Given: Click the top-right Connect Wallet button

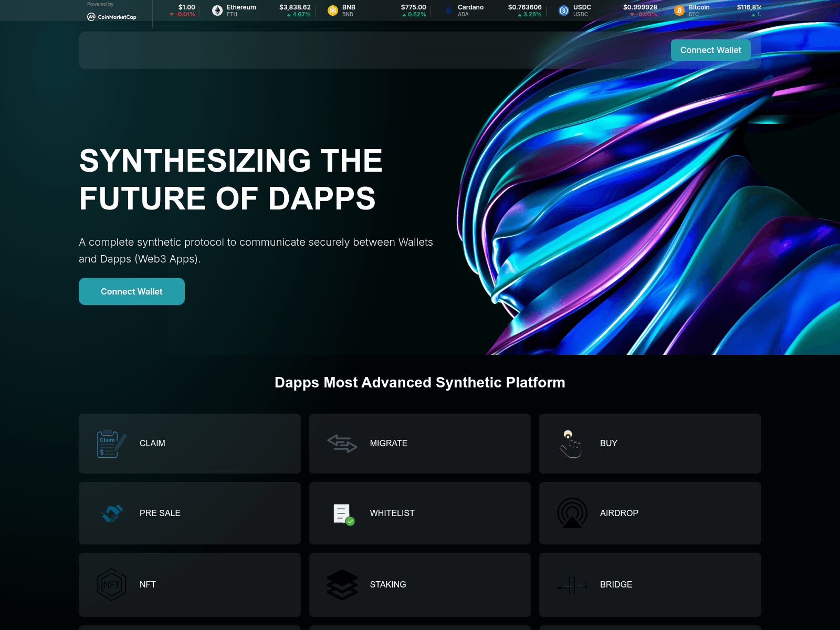Looking at the screenshot, I should click(710, 50).
